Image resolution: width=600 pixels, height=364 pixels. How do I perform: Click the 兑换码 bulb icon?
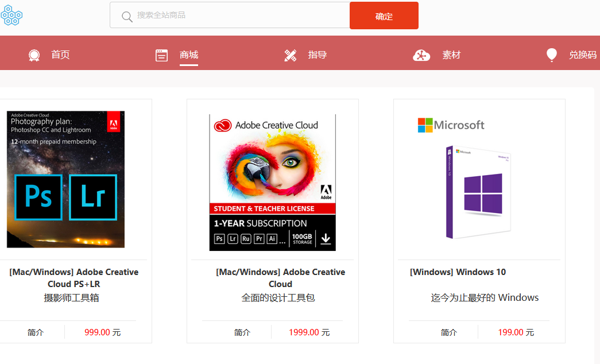[x=551, y=55]
